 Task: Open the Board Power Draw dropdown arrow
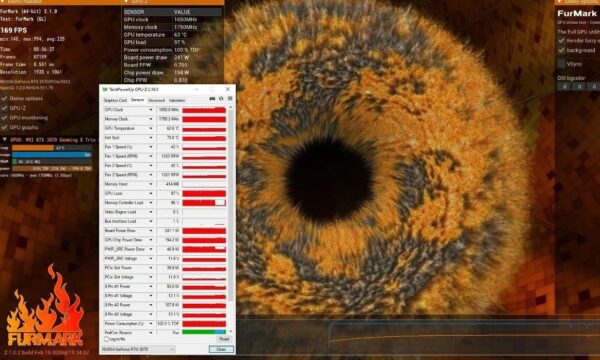pyautogui.click(x=150, y=231)
